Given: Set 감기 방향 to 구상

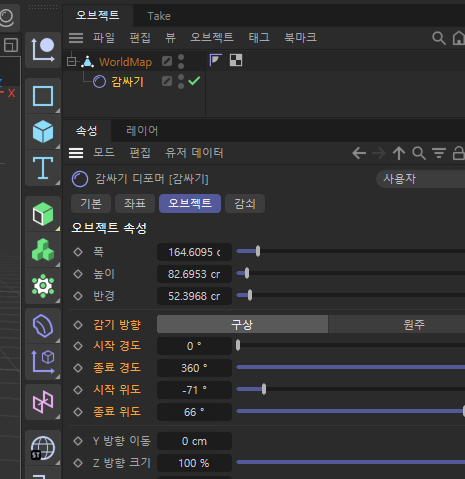Looking at the screenshot, I should pyautogui.click(x=242, y=324).
